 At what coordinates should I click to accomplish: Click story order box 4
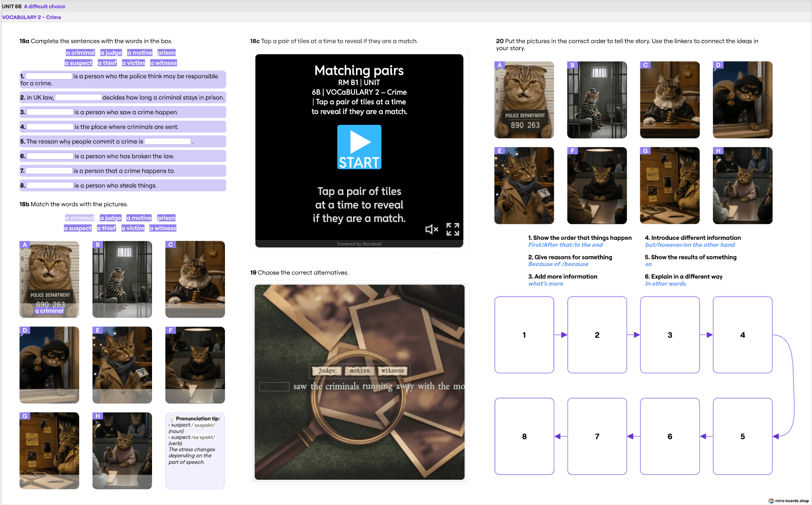(x=743, y=335)
